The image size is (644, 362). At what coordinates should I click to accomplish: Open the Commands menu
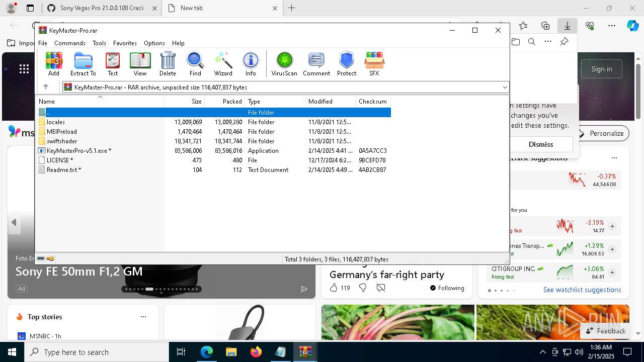pyautogui.click(x=70, y=43)
